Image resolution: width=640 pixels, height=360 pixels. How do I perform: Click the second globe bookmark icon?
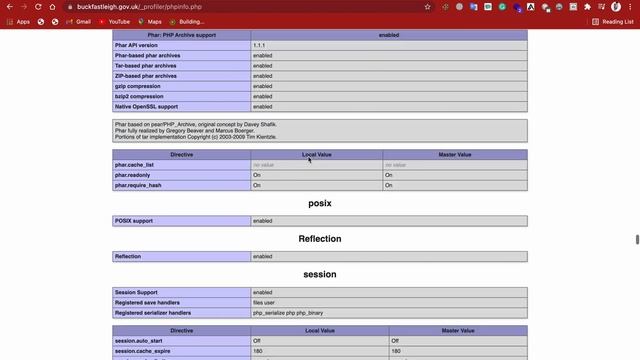coord(55,22)
